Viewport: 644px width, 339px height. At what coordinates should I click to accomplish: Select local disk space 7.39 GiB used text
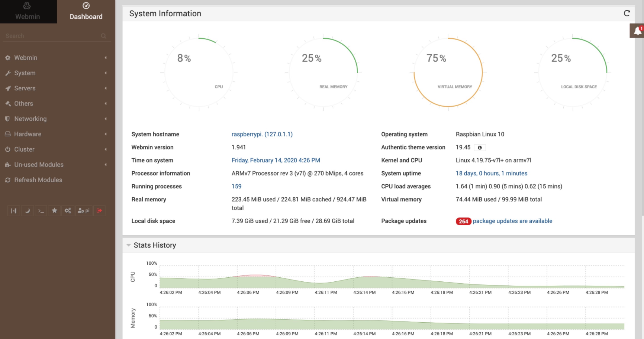(293, 221)
